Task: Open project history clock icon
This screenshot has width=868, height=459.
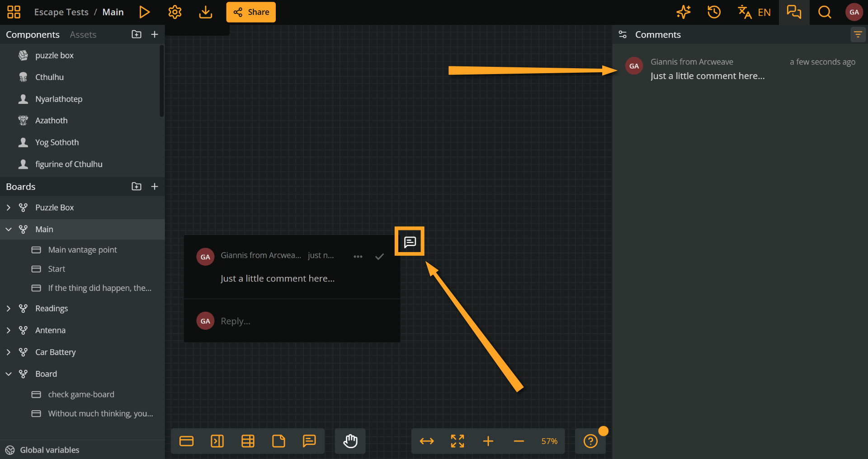Action: (714, 12)
